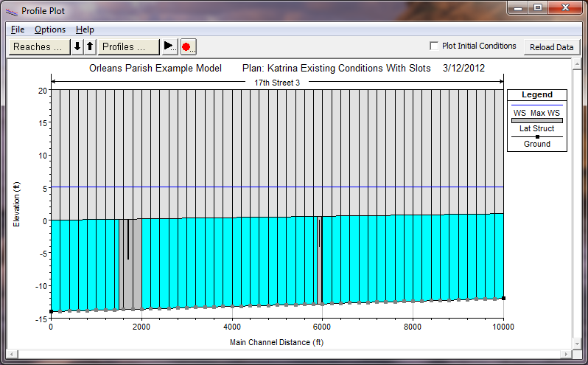Open the Profiles selection dialog

(129, 46)
